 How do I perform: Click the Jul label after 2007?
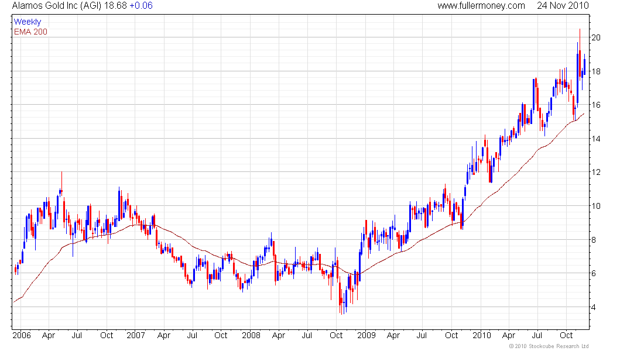(192, 335)
